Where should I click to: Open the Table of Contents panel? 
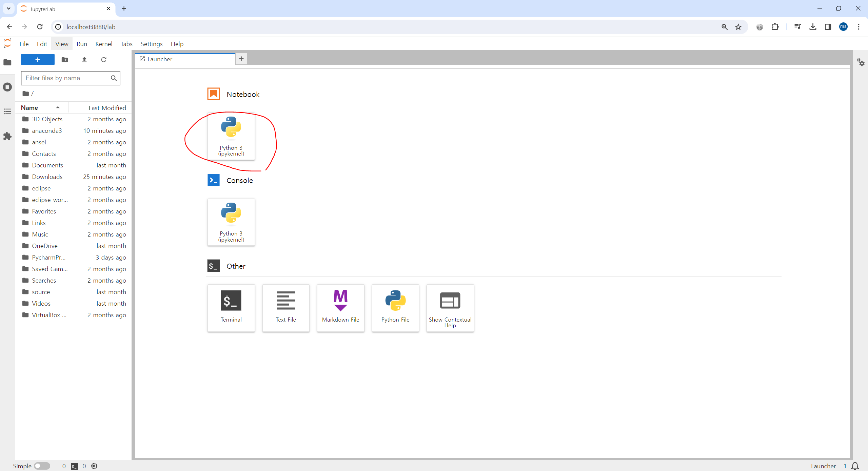click(x=7, y=111)
